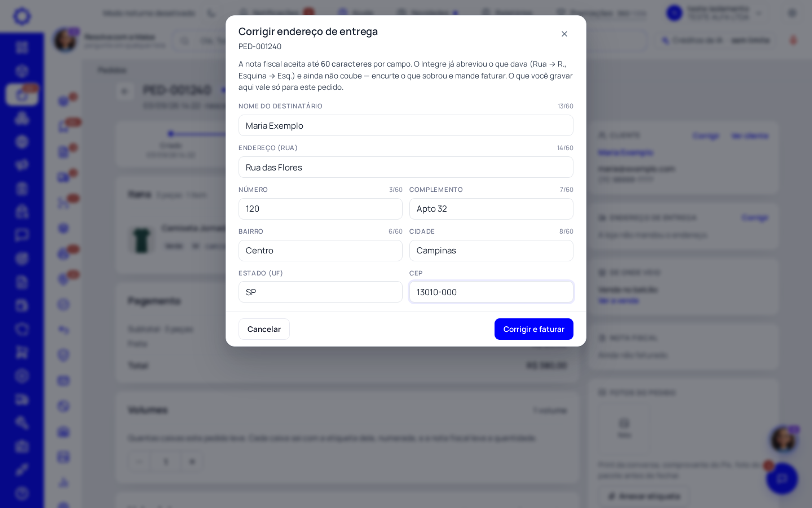This screenshot has height=508, width=812.
Task: Click the order number PED-001240 under the dialog title
Action: click(260, 46)
